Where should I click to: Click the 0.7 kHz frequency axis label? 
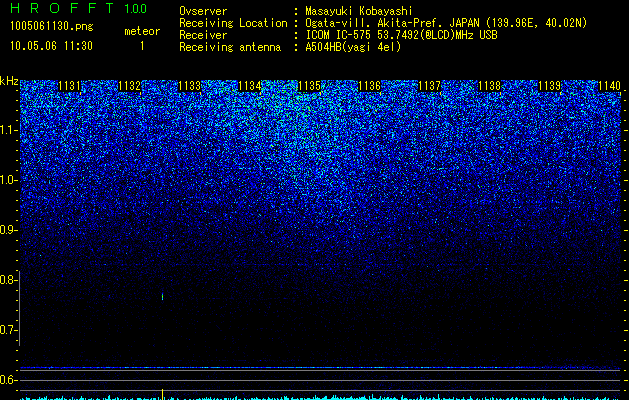click(8, 330)
